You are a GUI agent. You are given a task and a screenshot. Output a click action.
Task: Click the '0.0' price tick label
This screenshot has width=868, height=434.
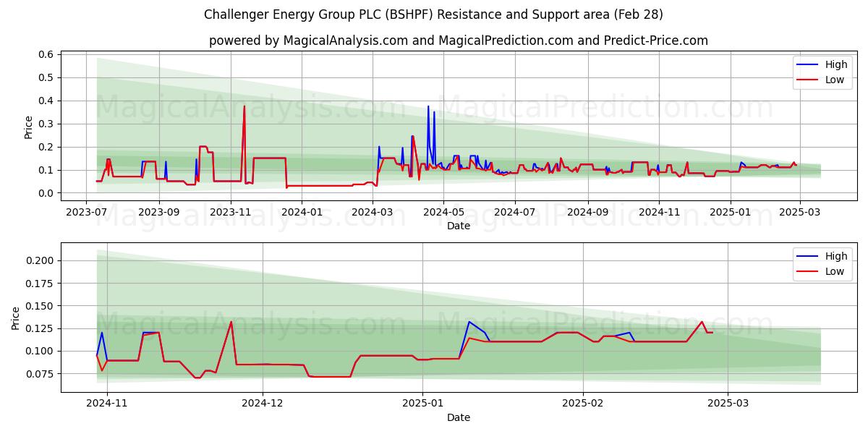coord(46,194)
